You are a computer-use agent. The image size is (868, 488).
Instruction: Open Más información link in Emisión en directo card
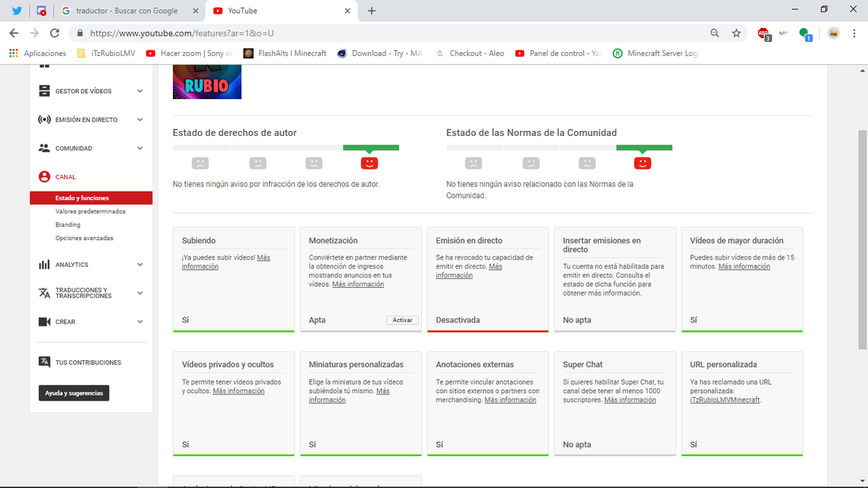click(x=469, y=271)
